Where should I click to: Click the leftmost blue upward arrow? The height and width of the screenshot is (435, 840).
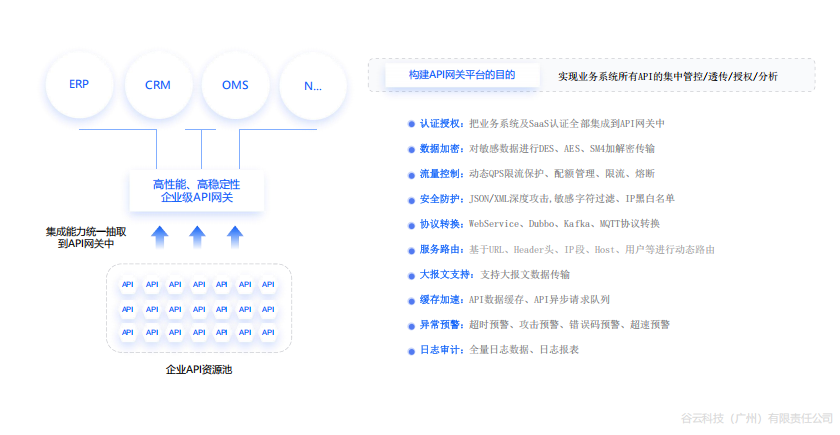pyautogui.click(x=159, y=236)
